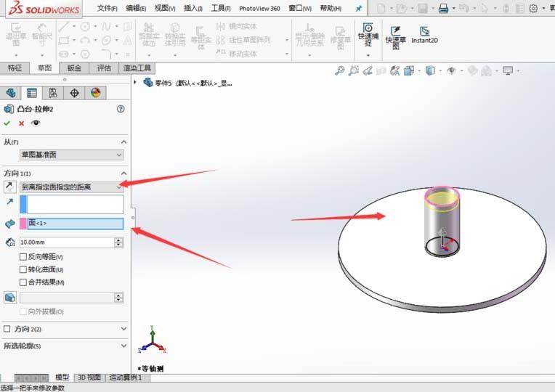
Task: Open the 插入(I) menu
Action: 193,8
